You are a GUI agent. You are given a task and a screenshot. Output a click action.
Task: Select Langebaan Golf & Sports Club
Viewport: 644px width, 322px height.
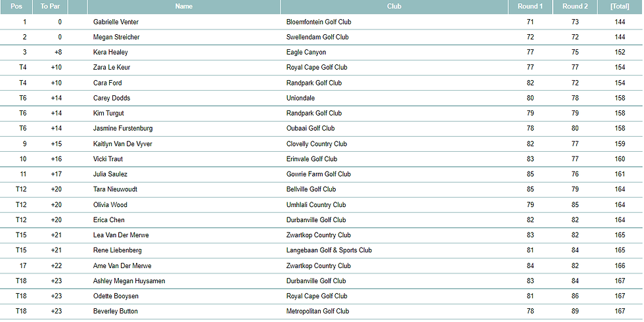click(x=329, y=250)
